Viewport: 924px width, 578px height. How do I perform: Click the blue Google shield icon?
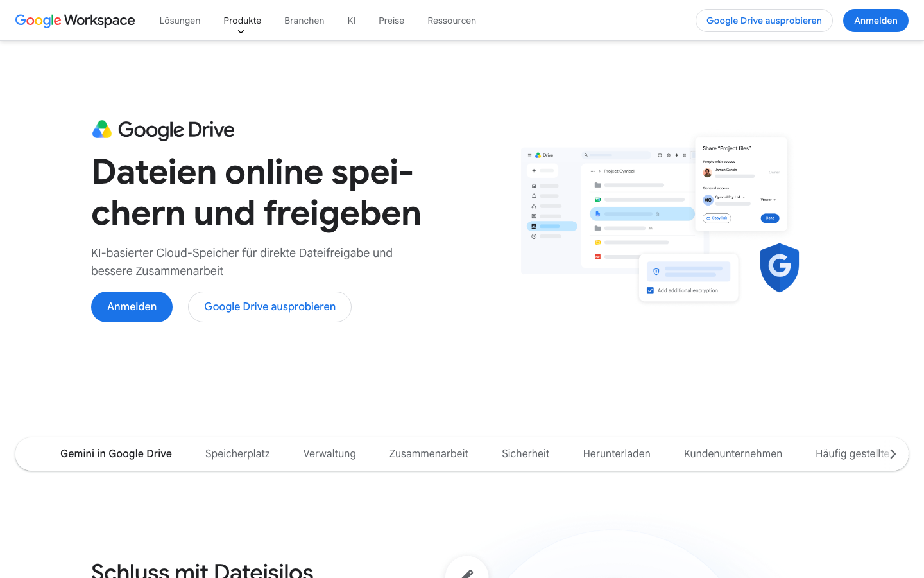tap(779, 268)
